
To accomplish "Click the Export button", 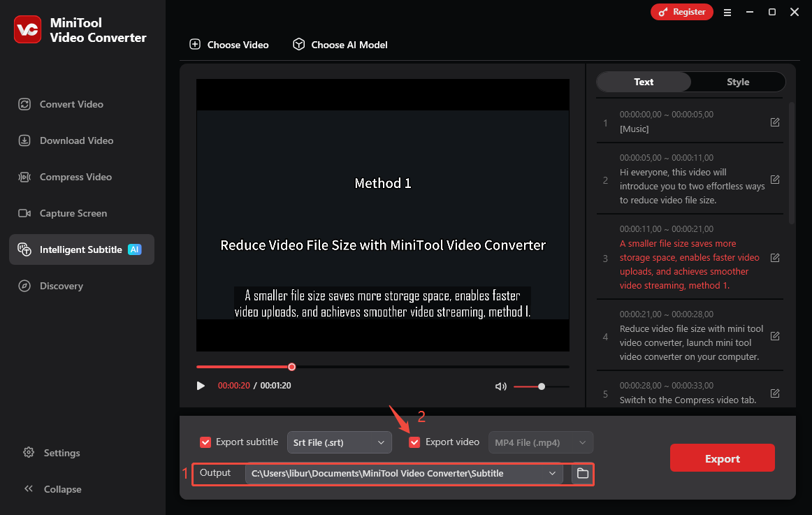I will [722, 458].
